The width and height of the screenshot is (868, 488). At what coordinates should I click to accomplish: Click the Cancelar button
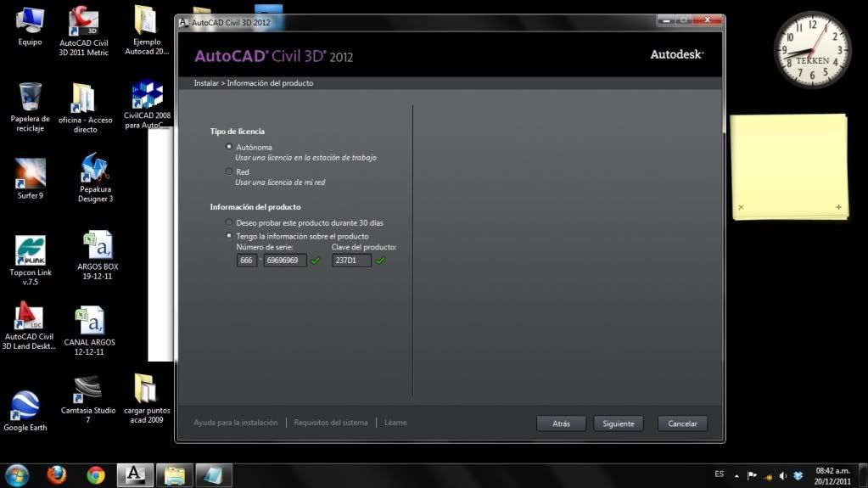click(x=682, y=423)
